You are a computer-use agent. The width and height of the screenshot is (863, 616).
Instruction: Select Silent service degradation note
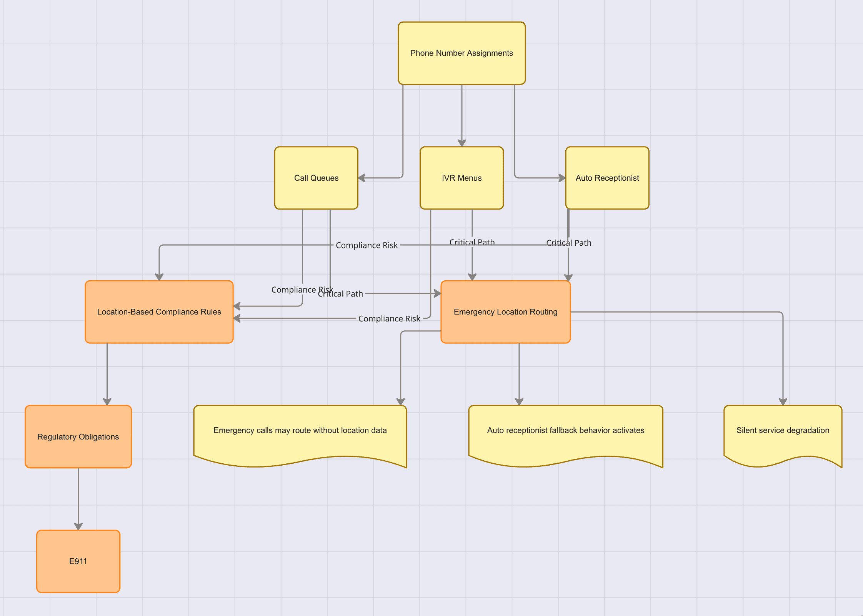pos(783,431)
